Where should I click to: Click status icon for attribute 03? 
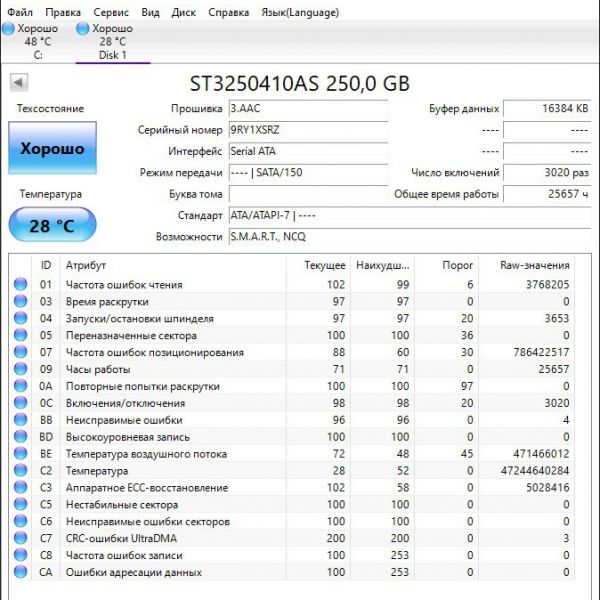click(x=20, y=301)
